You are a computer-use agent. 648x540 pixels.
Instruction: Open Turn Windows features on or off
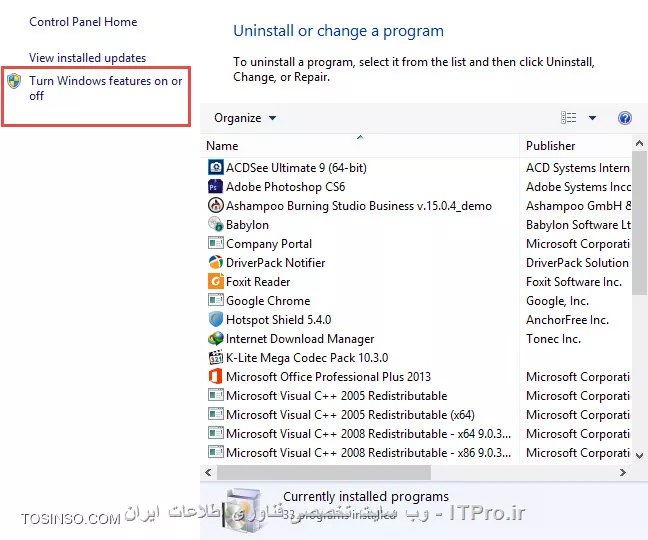pos(105,88)
